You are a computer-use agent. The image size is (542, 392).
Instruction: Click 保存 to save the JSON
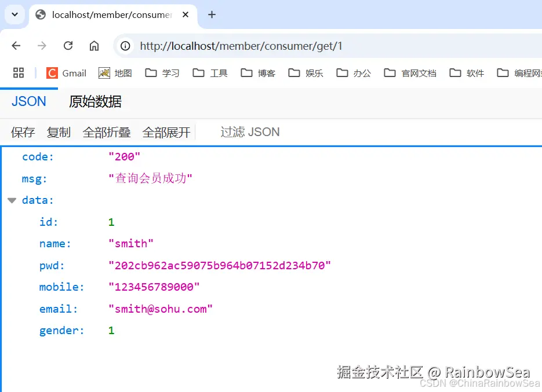[23, 132]
